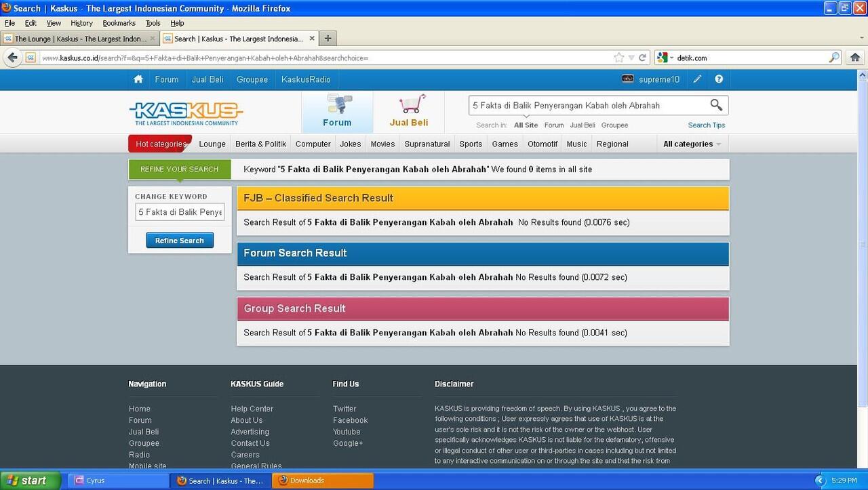Click the Kaskus logo
The height and width of the screenshot is (490, 868).
click(186, 113)
